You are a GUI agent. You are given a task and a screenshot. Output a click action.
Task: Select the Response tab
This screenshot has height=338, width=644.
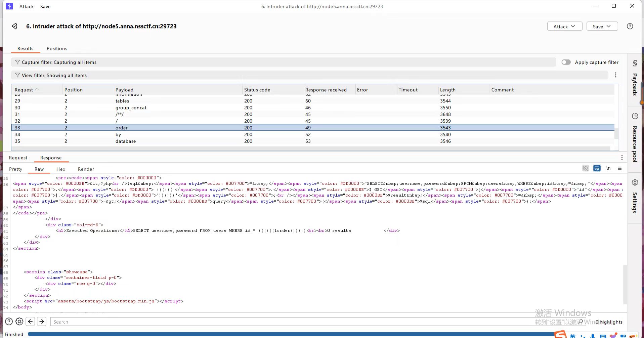51,158
